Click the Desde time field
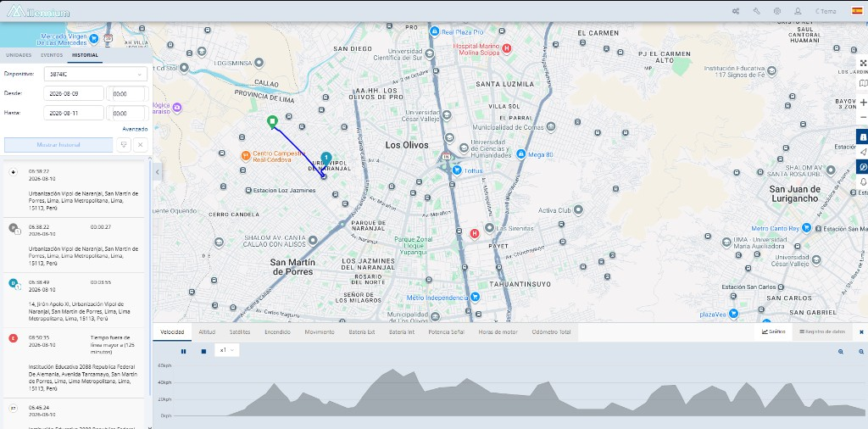The image size is (868, 429). [127, 93]
